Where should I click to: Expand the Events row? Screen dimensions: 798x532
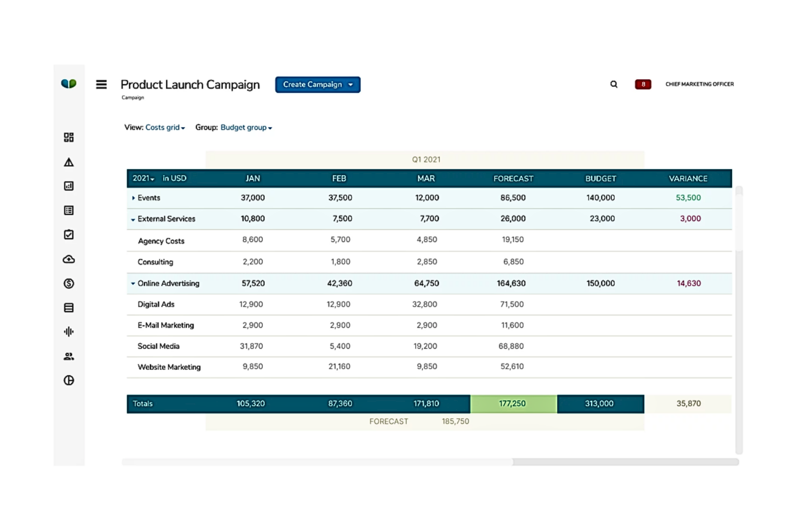pyautogui.click(x=134, y=198)
